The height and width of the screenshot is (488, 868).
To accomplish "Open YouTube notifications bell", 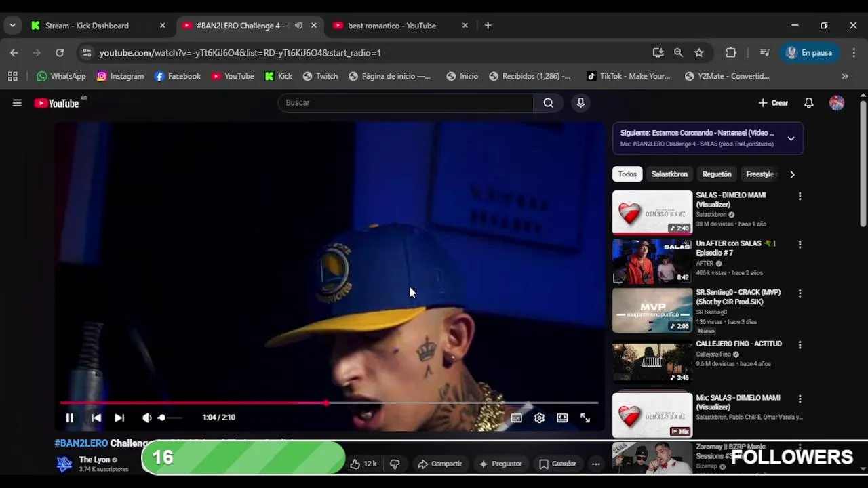I will pos(809,103).
